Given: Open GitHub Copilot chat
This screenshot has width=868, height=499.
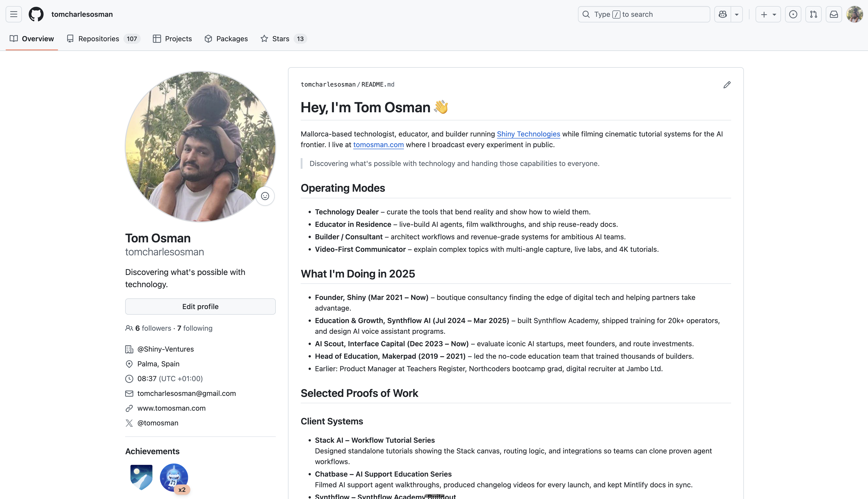Looking at the screenshot, I should tap(722, 14).
